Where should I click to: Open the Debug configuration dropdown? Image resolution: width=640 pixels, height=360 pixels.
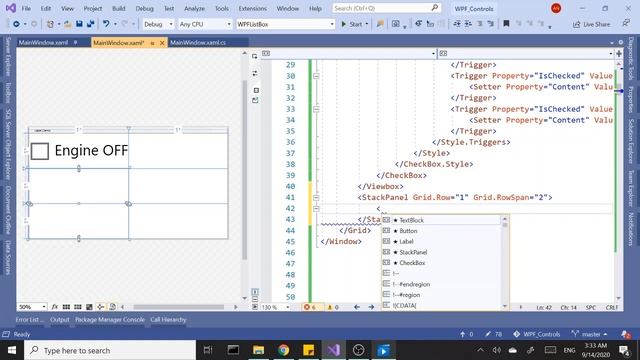[x=158, y=24]
